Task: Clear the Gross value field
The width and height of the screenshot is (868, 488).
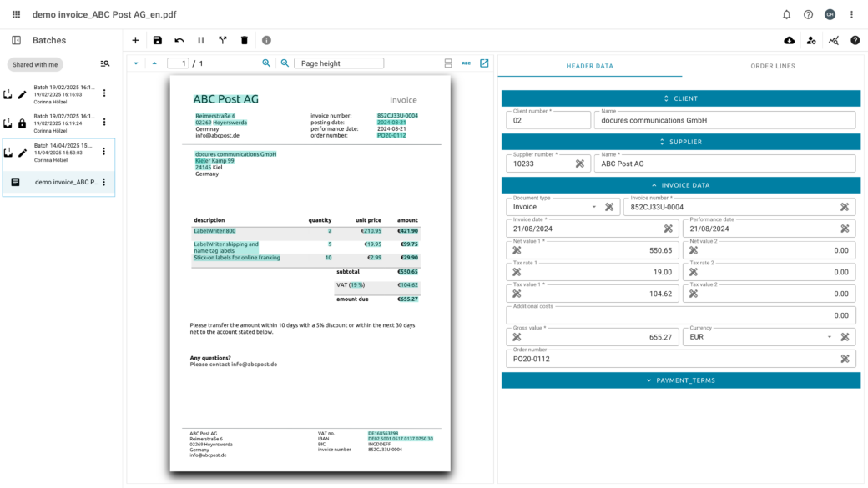Action: click(517, 337)
